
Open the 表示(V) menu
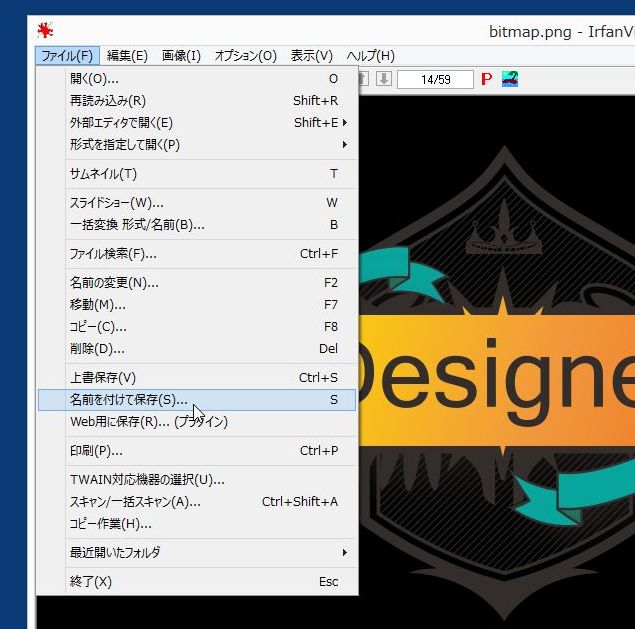311,56
